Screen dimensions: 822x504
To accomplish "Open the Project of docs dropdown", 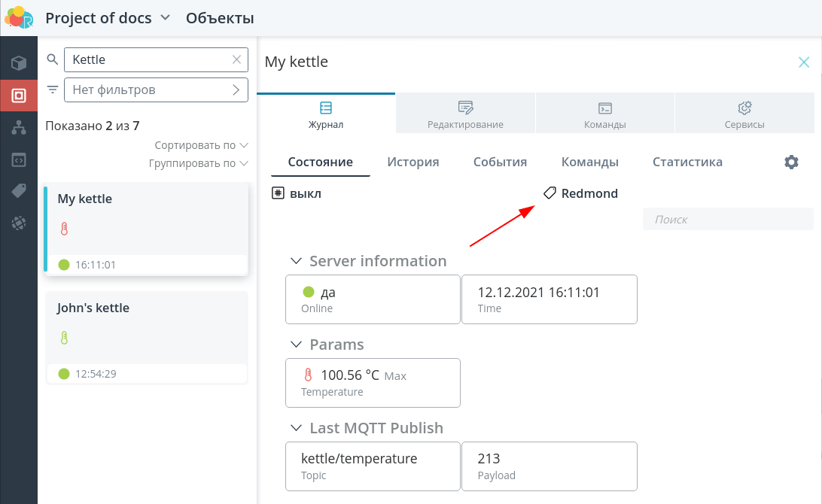I will (x=108, y=18).
